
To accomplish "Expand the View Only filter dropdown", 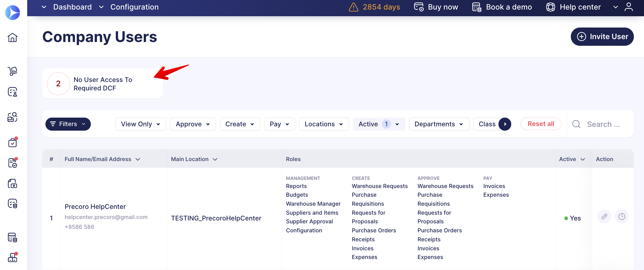I will (x=141, y=124).
